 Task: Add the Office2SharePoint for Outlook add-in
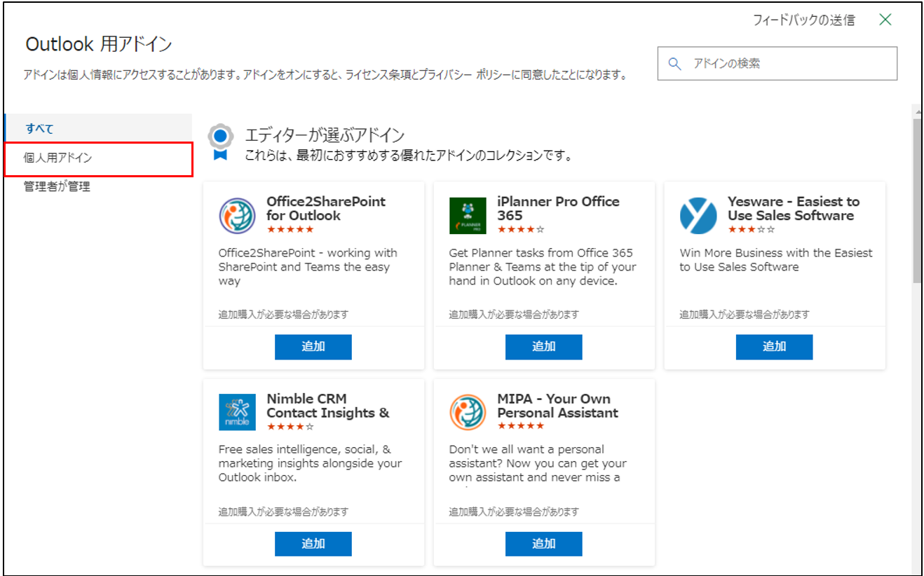coord(313,346)
